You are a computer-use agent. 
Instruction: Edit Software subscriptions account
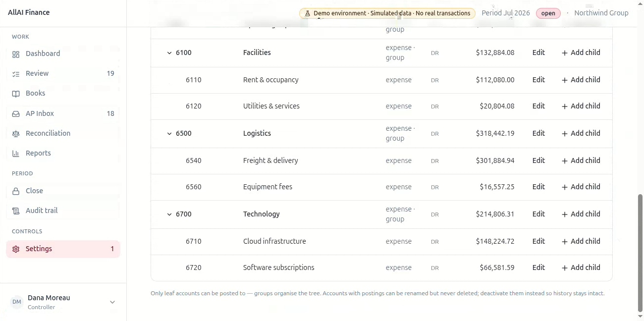click(538, 267)
